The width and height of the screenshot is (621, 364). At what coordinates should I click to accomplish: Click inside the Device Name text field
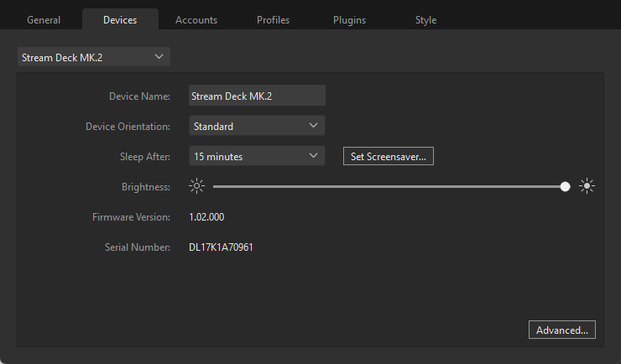[257, 96]
